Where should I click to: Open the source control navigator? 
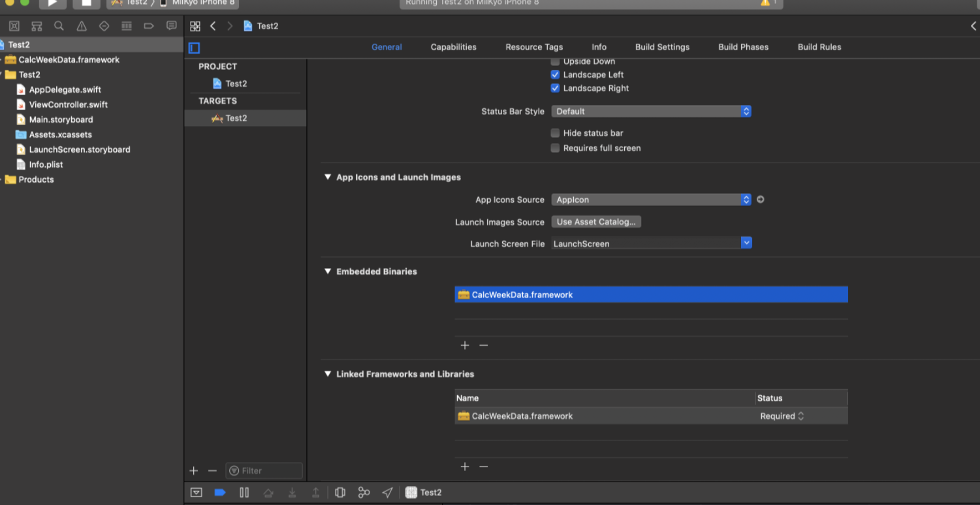coord(14,26)
